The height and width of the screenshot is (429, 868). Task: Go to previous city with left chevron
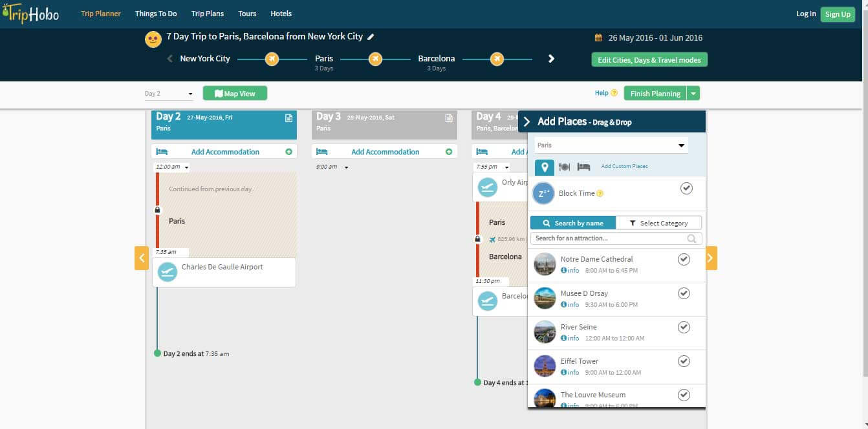click(170, 58)
